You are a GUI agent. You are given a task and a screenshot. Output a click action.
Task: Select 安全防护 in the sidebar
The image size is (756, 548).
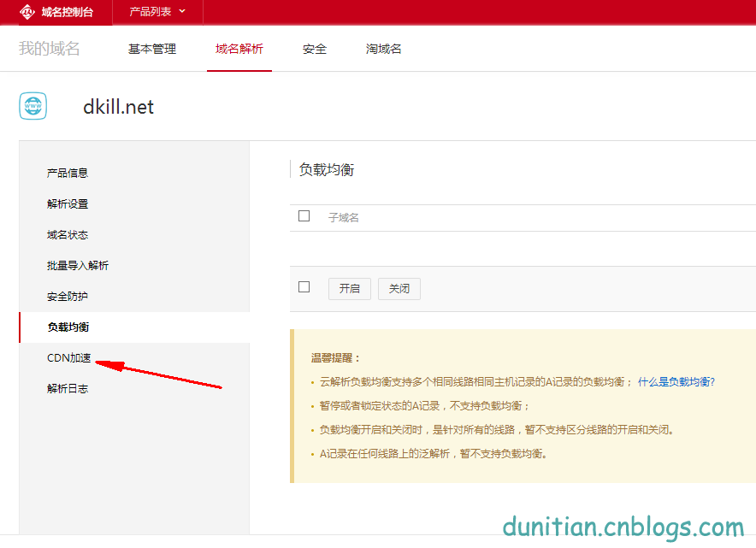click(66, 296)
